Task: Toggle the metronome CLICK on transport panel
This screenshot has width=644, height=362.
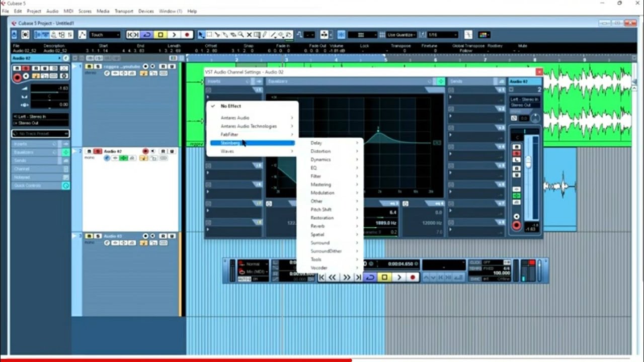Action: (475, 262)
